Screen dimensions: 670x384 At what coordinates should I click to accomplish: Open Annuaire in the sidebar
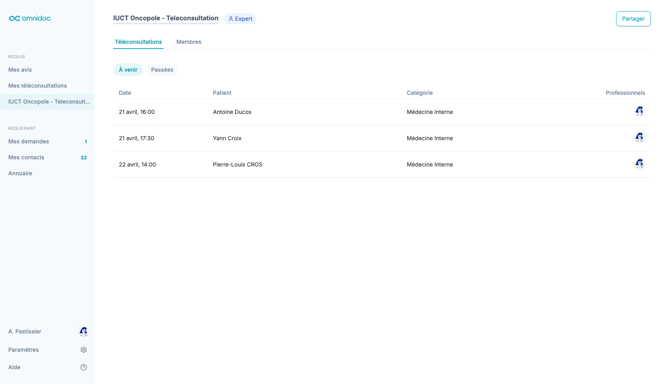(x=20, y=173)
